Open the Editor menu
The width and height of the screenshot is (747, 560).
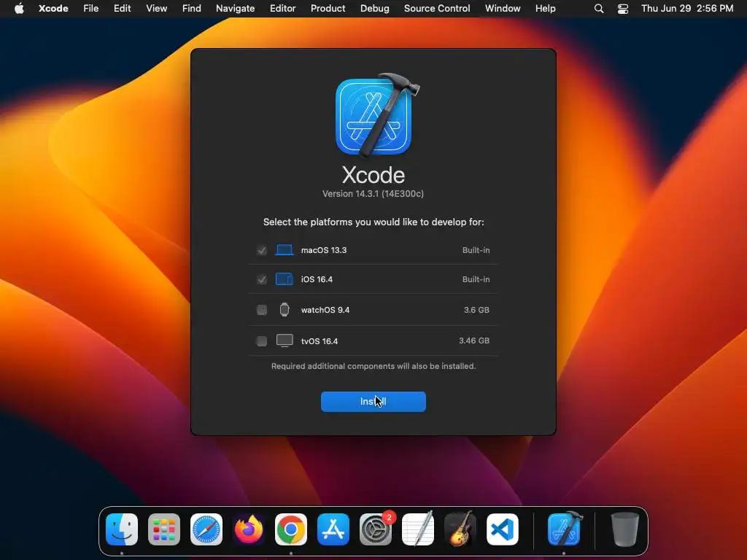coord(282,8)
